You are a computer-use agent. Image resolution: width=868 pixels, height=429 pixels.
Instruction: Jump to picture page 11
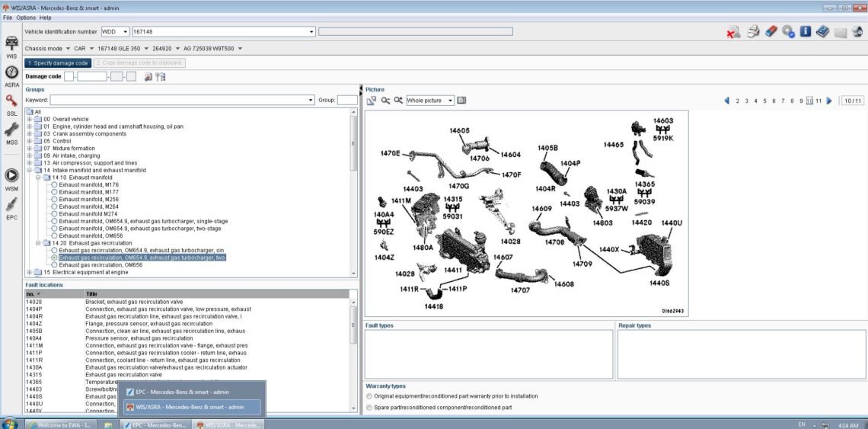(819, 101)
